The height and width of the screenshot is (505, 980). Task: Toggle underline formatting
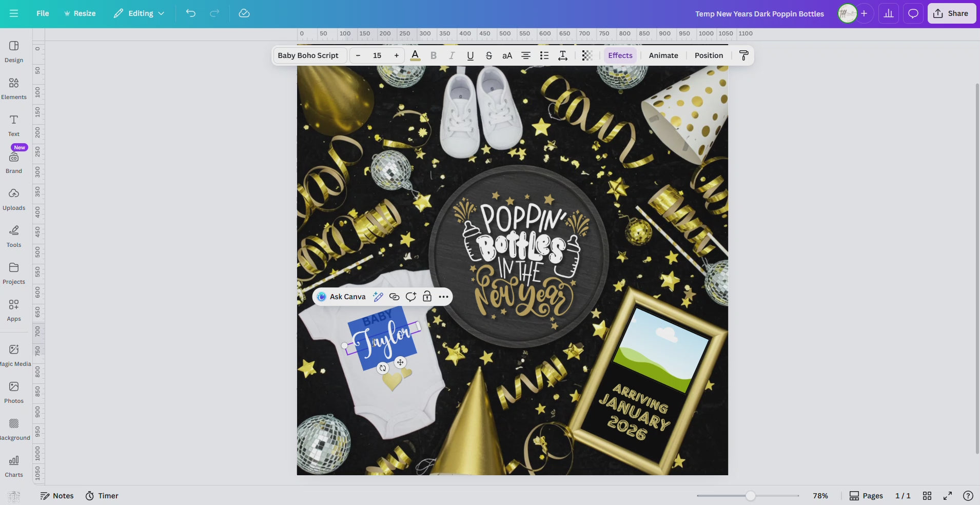(469, 55)
